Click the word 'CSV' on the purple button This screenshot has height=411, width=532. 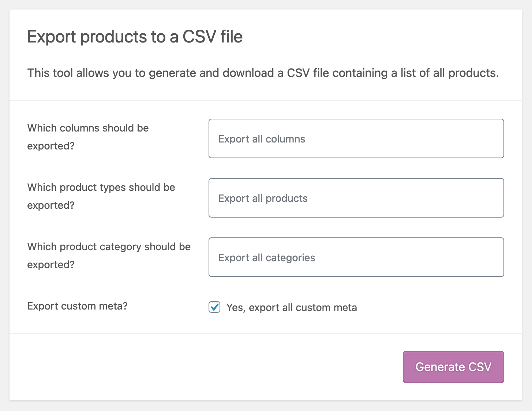pos(480,367)
